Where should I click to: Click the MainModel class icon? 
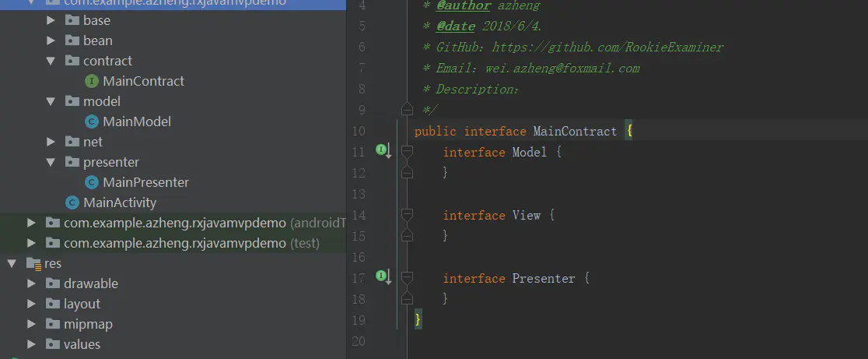[91, 122]
